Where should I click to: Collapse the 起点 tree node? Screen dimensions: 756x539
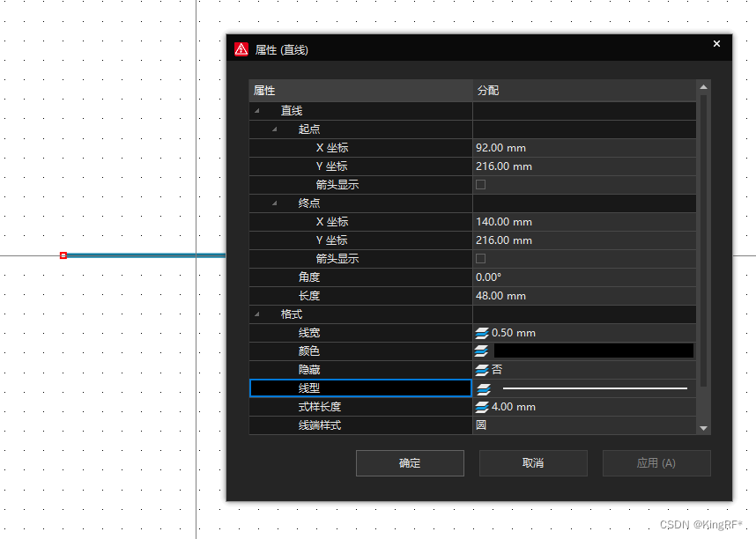pyautogui.click(x=274, y=129)
